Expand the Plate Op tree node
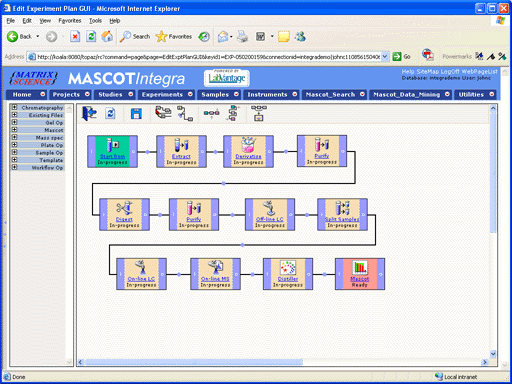This screenshot has height=384, width=512. coord(14,145)
